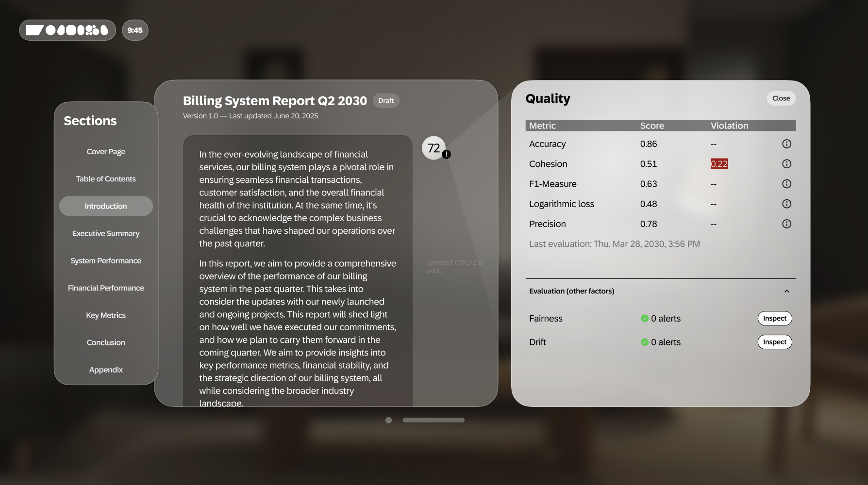868x485 pixels.
Task: Collapse the Evaluation (other factors) section
Action: point(786,291)
